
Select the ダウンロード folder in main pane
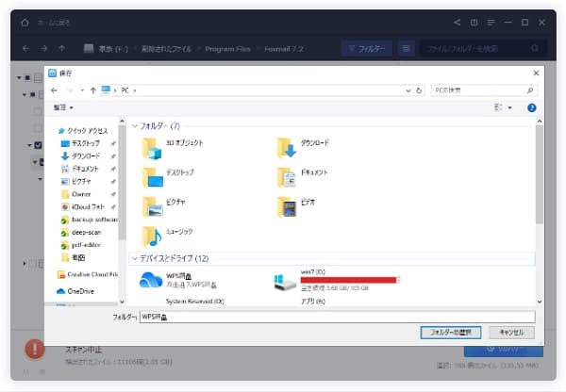click(x=303, y=148)
